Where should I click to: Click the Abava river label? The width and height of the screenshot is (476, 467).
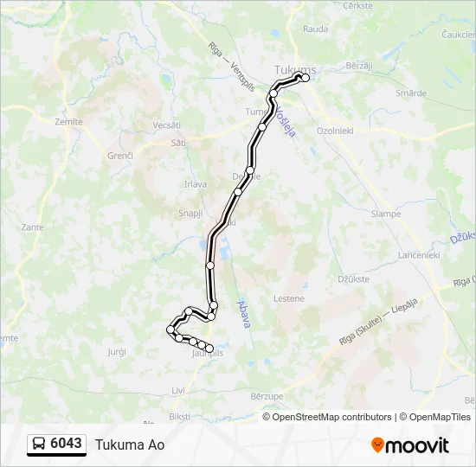[244, 315]
